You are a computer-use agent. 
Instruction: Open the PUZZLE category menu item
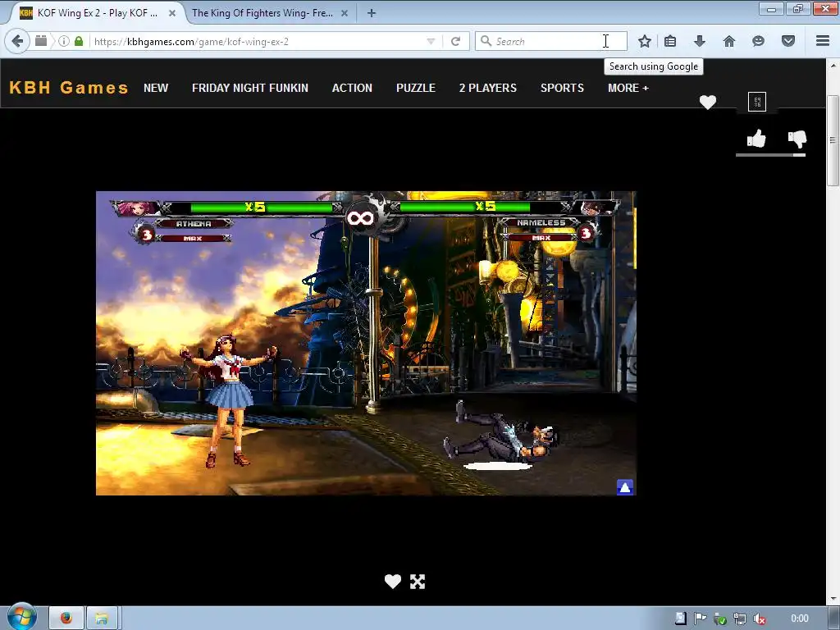416,88
